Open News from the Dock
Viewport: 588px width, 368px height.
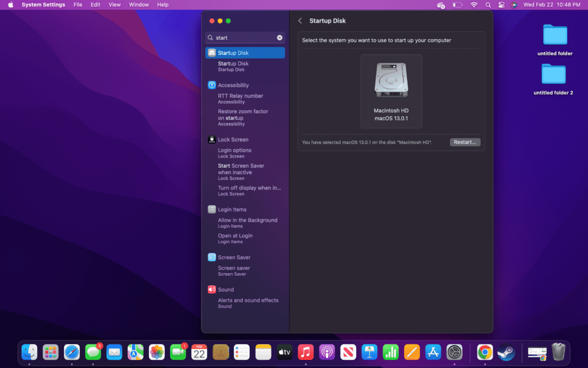point(348,352)
